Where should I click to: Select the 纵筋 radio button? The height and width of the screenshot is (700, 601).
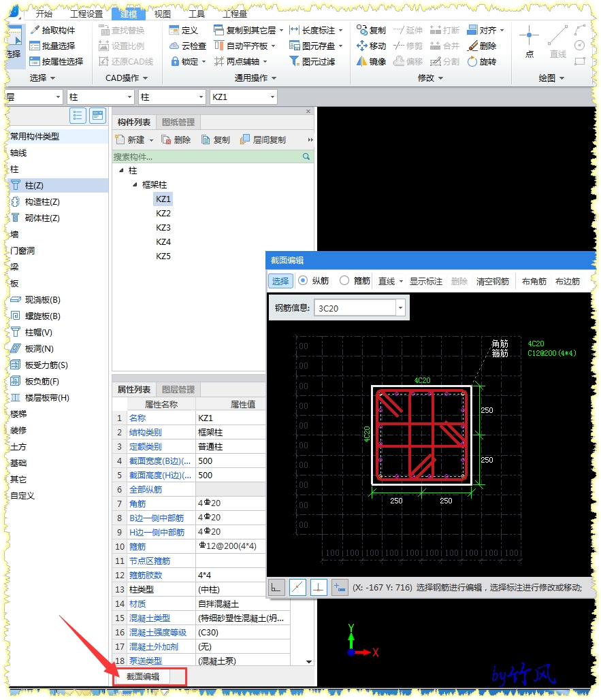(303, 280)
